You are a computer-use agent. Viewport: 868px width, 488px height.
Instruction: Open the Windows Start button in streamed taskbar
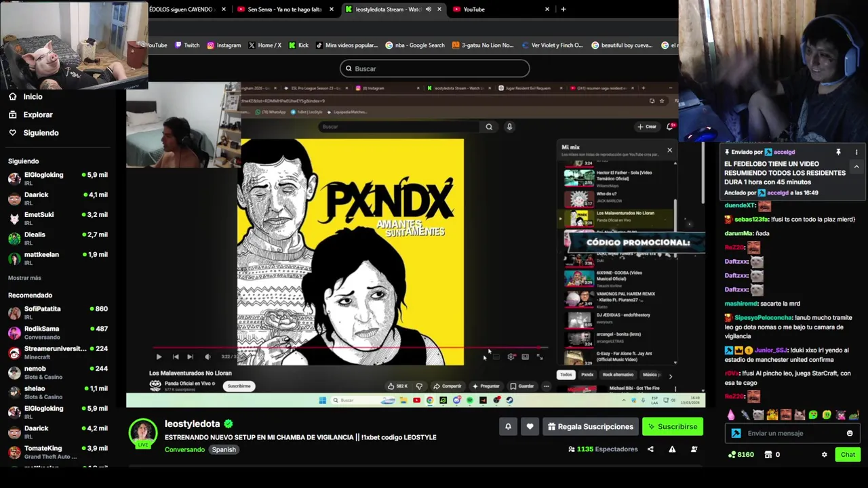click(x=322, y=401)
